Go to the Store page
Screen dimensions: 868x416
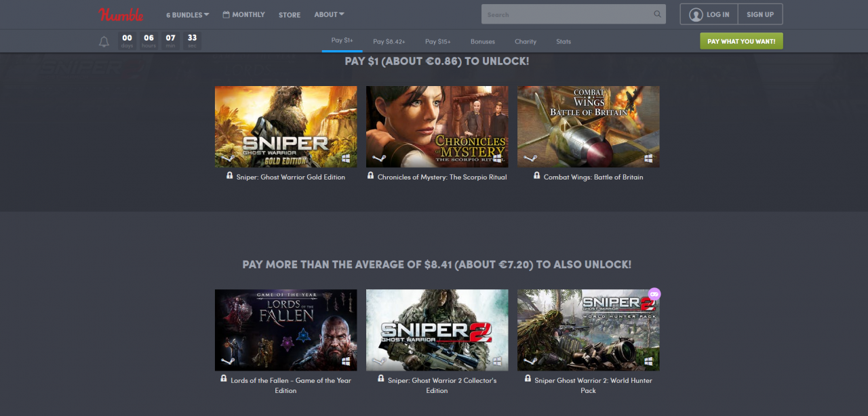(290, 15)
